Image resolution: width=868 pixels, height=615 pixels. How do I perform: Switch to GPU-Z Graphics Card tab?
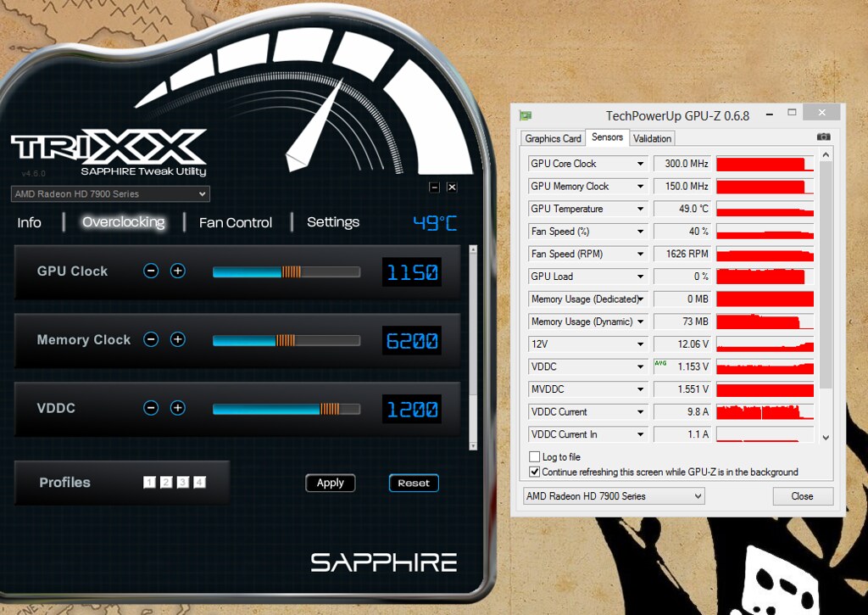553,138
